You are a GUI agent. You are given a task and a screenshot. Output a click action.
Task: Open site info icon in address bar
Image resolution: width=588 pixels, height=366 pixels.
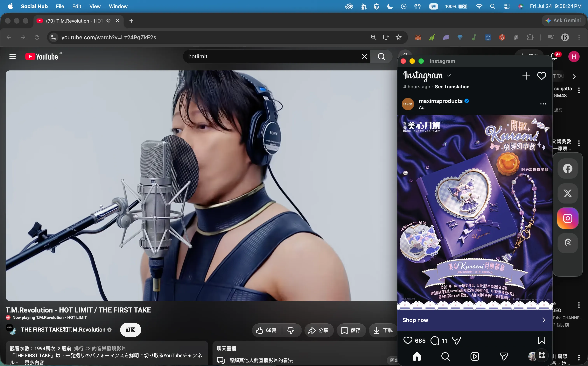(53, 37)
